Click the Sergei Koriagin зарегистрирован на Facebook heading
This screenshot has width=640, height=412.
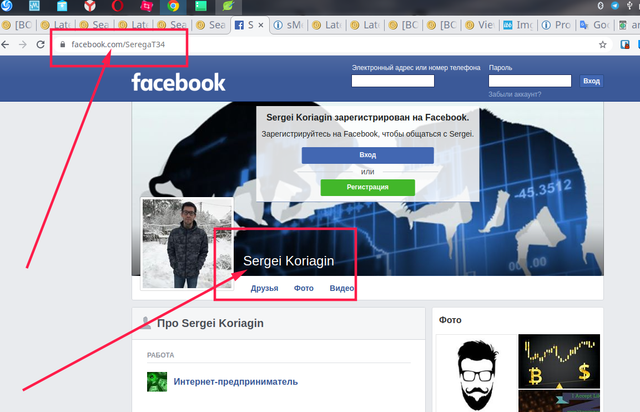[367, 118]
